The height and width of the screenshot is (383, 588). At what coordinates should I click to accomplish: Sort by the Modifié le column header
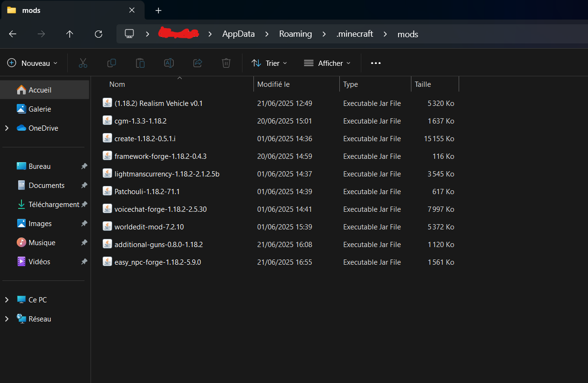coord(296,84)
